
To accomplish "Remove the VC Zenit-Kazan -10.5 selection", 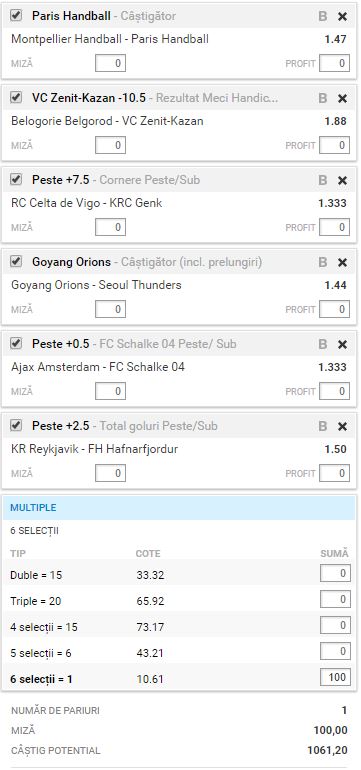I will click(x=343, y=99).
